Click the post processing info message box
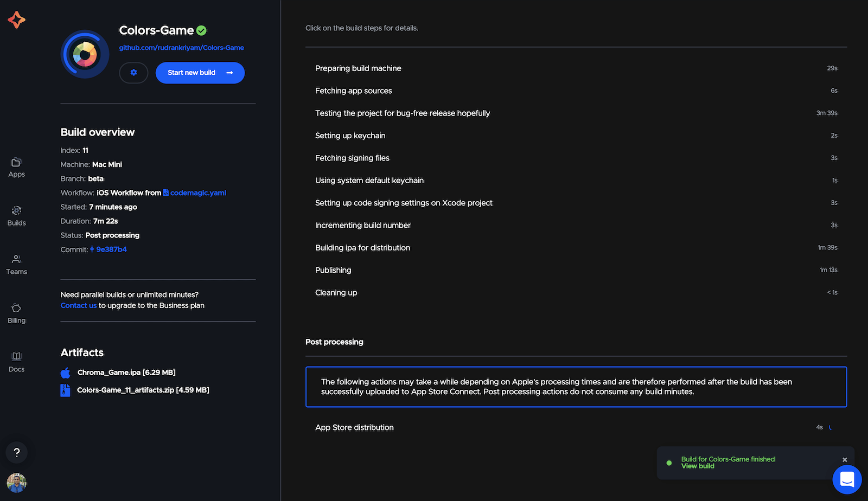This screenshot has height=501, width=868. tap(576, 387)
